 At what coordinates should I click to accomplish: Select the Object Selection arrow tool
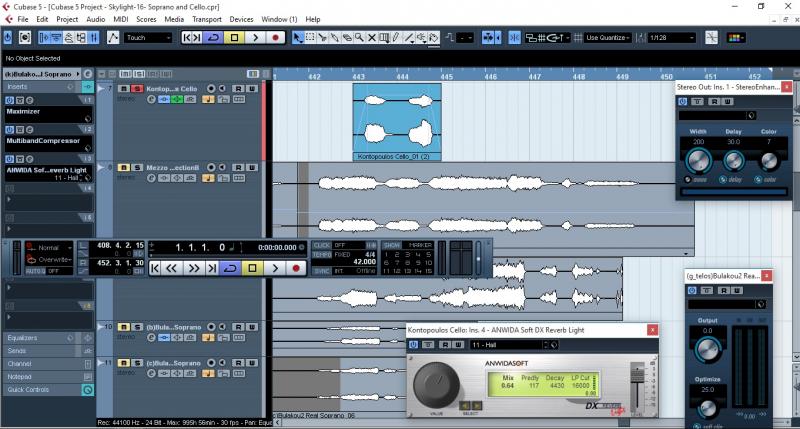coord(298,38)
